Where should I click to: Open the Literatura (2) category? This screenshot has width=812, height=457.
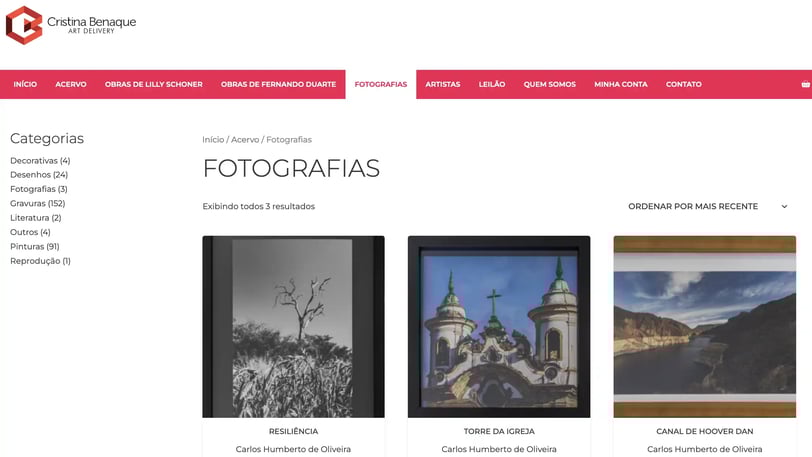[x=36, y=218]
